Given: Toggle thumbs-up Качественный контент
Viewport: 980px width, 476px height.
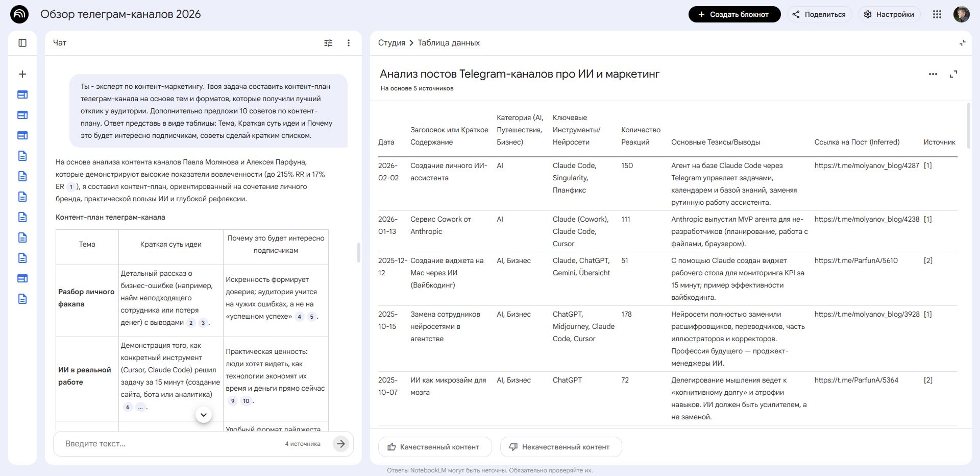Looking at the screenshot, I should pyautogui.click(x=434, y=446).
